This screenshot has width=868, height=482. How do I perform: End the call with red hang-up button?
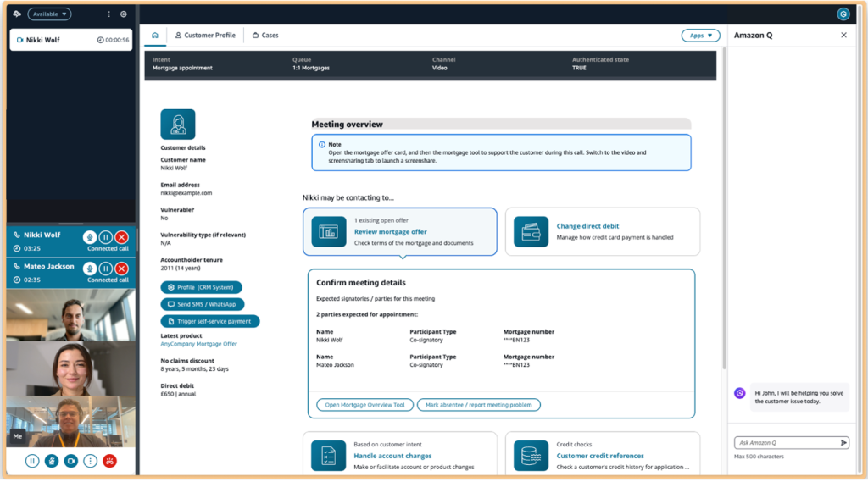pyautogui.click(x=109, y=461)
